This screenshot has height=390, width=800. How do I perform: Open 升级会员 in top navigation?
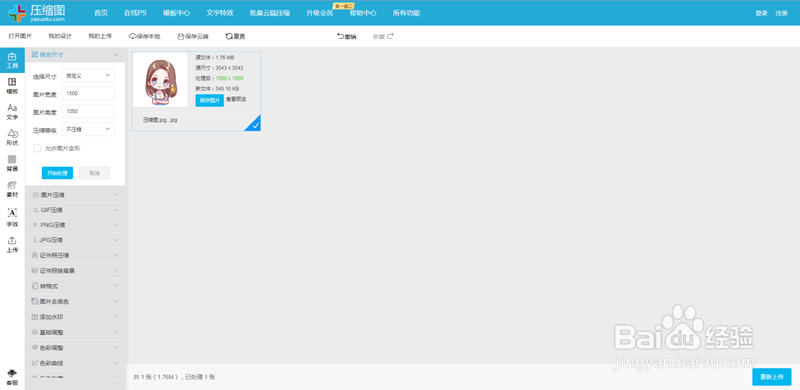pos(319,13)
